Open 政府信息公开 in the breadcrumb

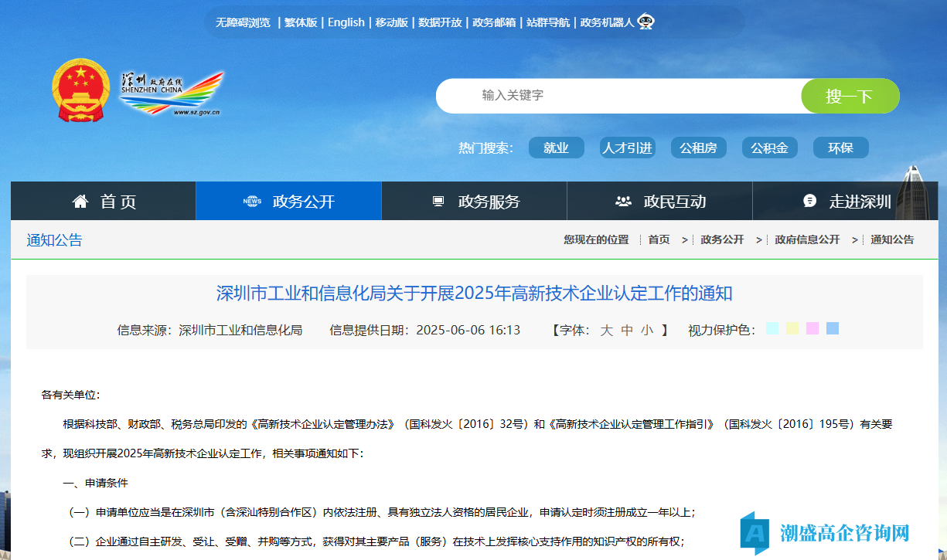(x=807, y=240)
